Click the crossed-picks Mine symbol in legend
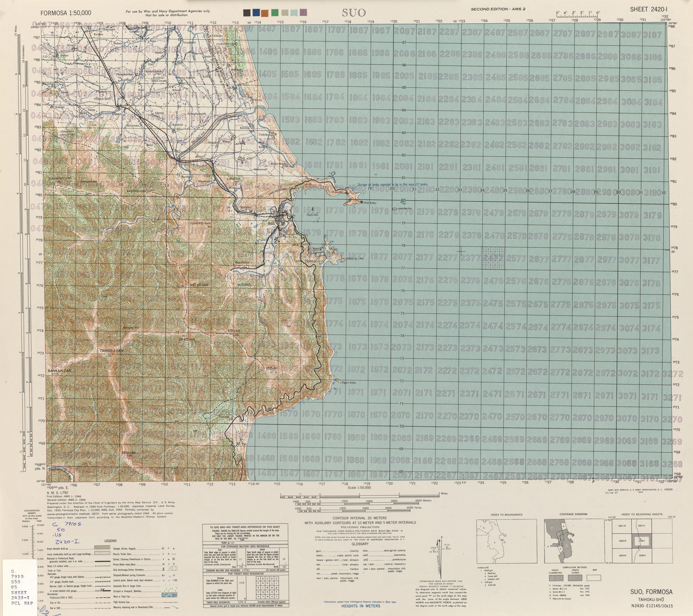Viewport: 693px width, 616px height. [x=174, y=564]
